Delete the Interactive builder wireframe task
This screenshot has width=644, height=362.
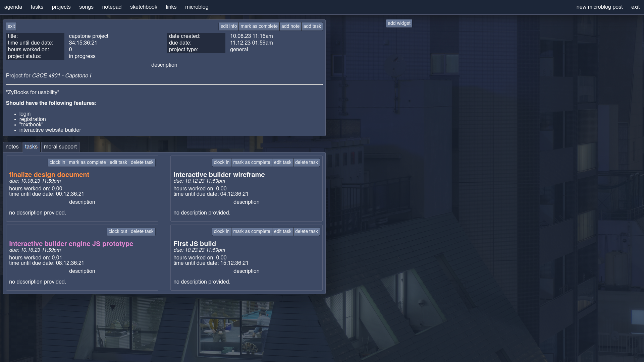click(x=307, y=163)
